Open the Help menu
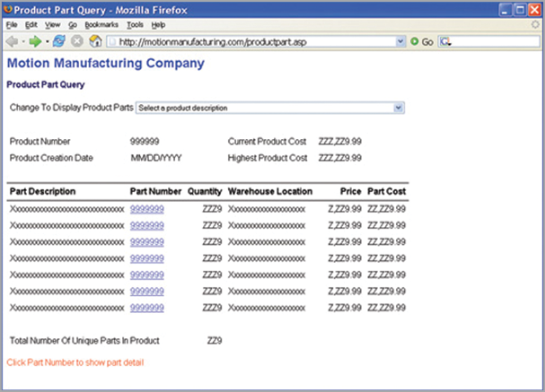Viewport: 545px width, 392px height. coord(158,24)
